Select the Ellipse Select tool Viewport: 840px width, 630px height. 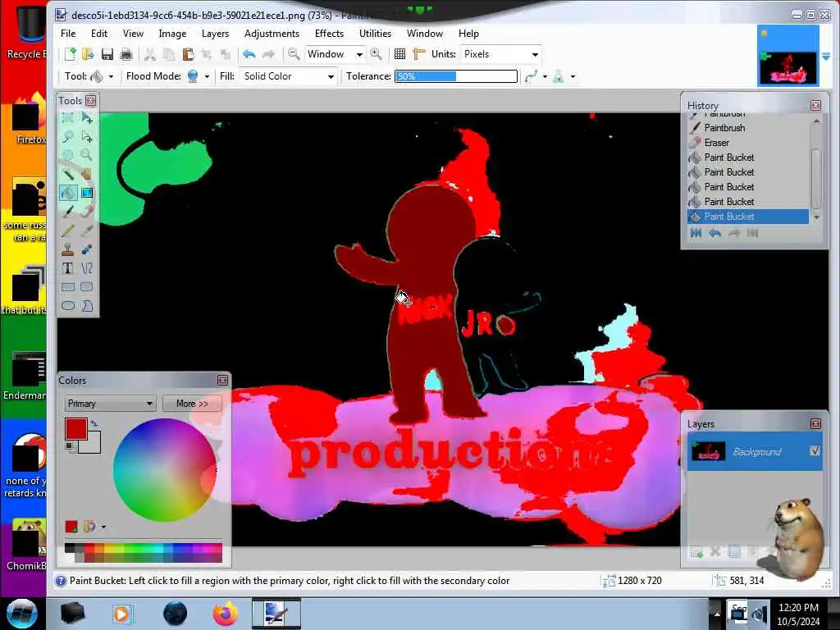(68, 155)
